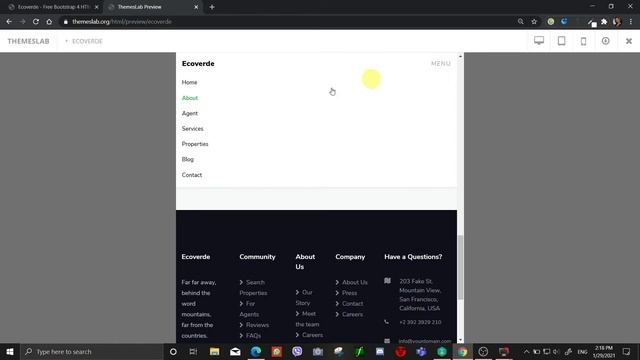640x360 pixels.
Task: Open a new browser tab
Action: [x=212, y=7]
